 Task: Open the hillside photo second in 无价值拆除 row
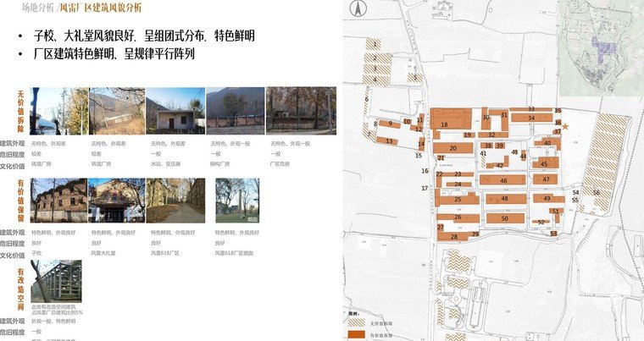click(x=117, y=111)
